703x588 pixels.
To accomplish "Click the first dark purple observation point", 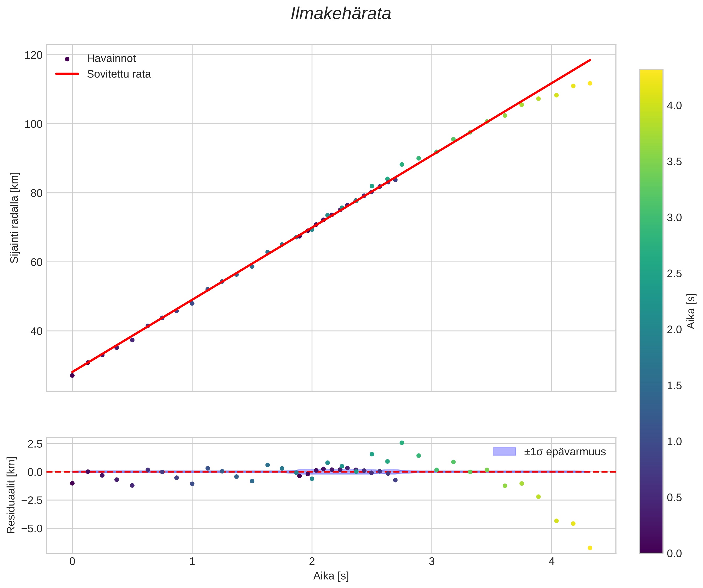I will (72, 375).
